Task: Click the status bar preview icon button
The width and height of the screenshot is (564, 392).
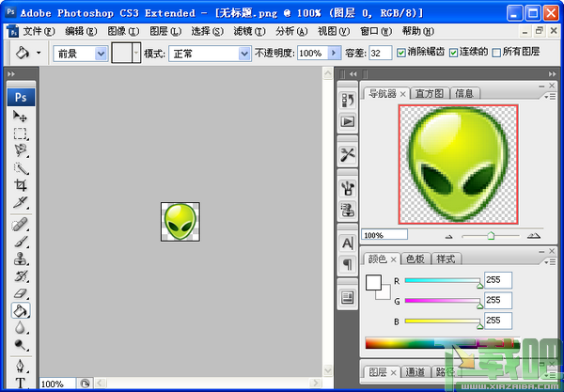Action: 85,384
